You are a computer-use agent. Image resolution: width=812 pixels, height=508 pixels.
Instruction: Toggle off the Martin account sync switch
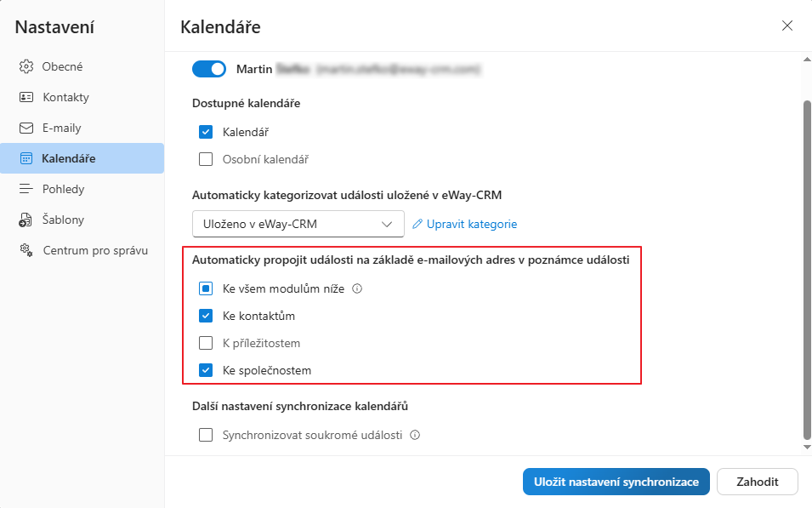(x=209, y=69)
